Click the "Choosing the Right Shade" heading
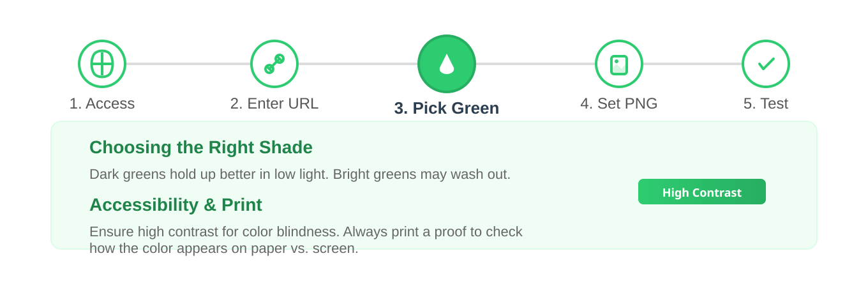Viewport: 868px width, 281px height. point(201,148)
